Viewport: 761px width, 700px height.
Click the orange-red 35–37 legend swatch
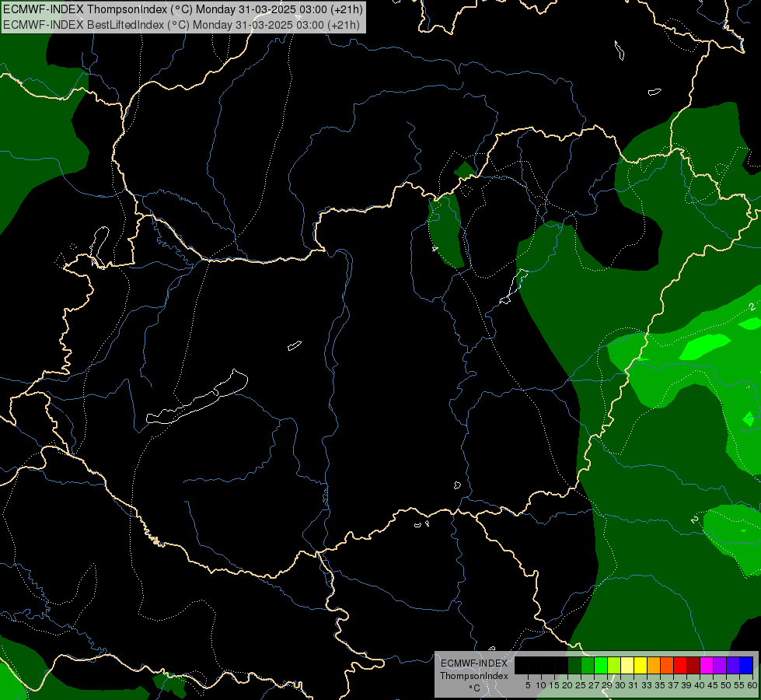point(667,665)
